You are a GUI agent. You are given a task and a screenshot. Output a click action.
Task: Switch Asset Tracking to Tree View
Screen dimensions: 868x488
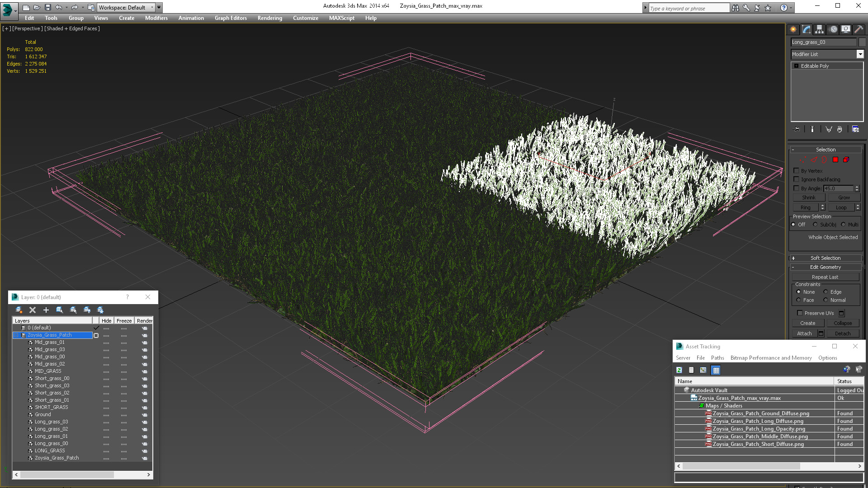(x=703, y=370)
